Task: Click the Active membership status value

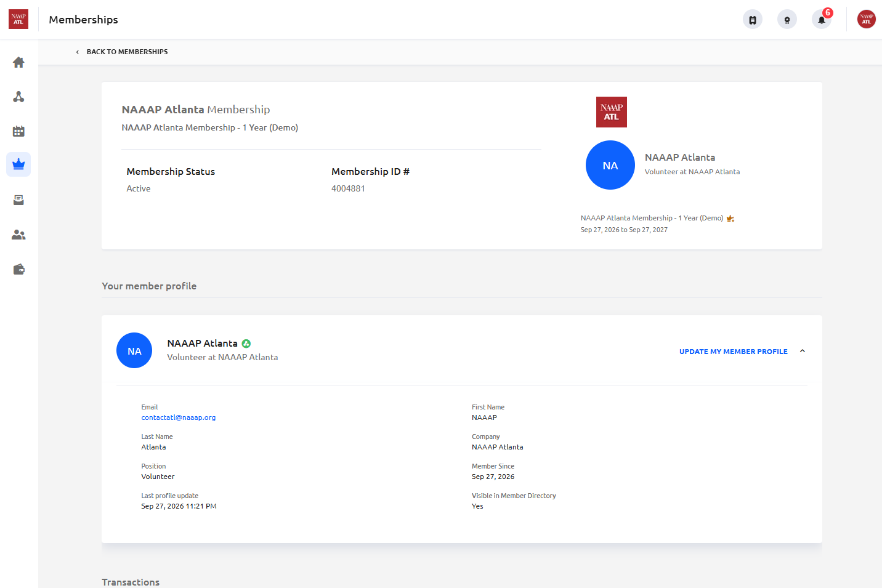Action: click(x=139, y=188)
